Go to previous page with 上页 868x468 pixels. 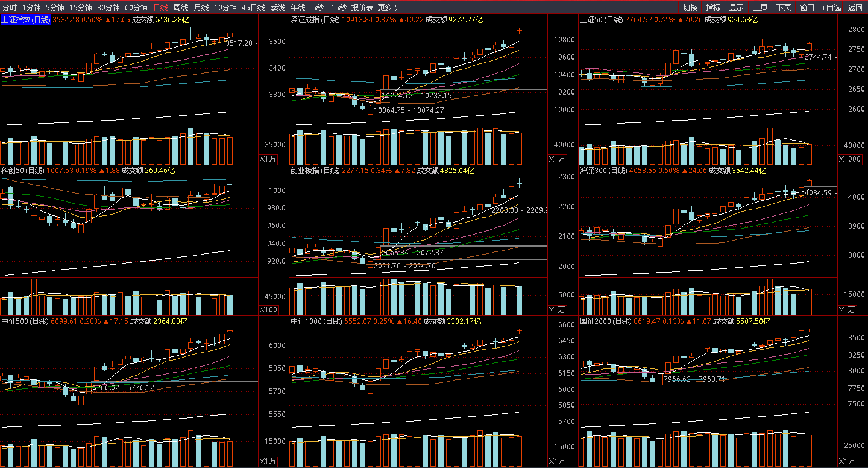pyautogui.click(x=760, y=7)
